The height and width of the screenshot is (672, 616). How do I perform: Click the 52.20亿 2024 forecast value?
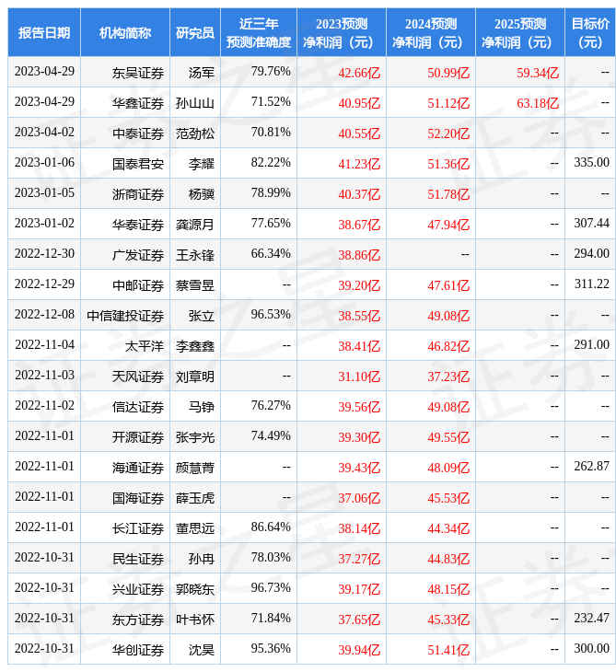(448, 133)
